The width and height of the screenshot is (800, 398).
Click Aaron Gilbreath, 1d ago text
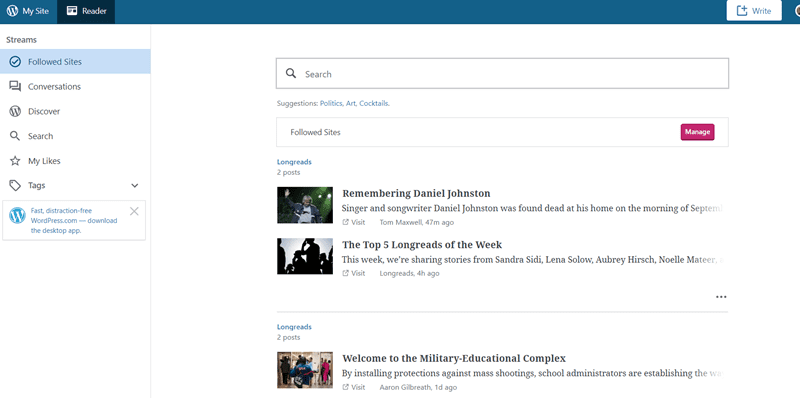[418, 387]
